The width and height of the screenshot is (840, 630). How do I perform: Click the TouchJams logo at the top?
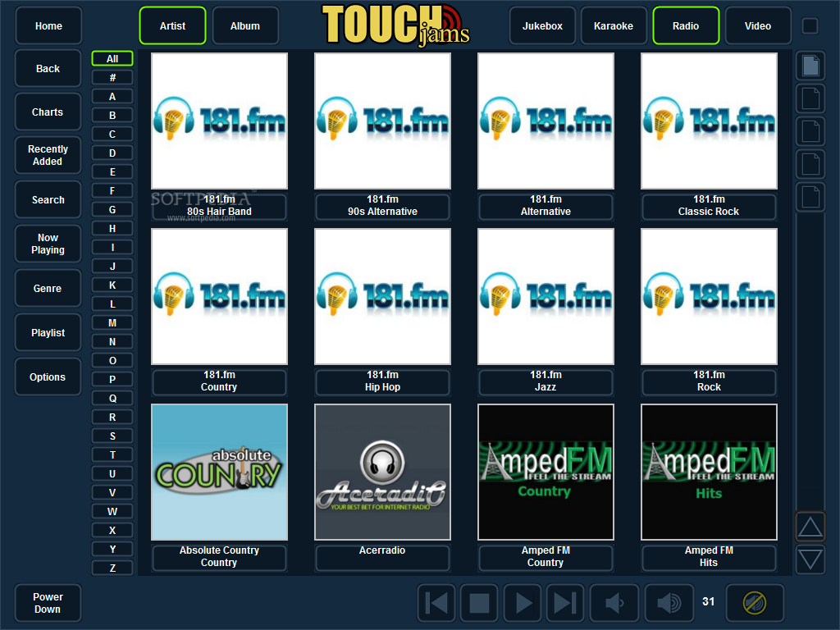click(395, 25)
